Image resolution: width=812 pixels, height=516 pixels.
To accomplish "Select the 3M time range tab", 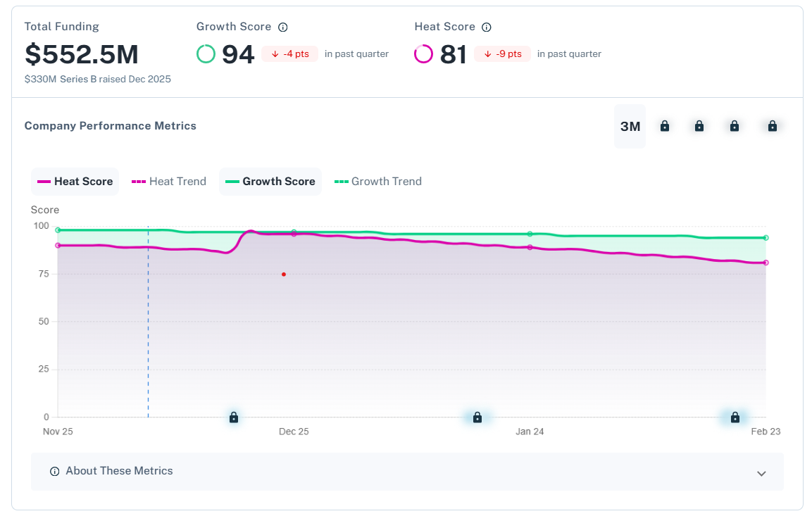I will click(630, 127).
